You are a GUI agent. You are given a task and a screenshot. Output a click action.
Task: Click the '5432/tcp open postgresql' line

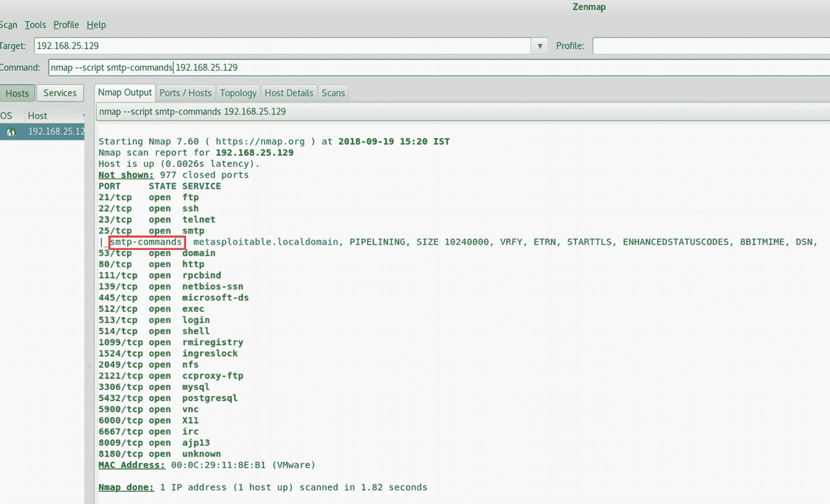(168, 397)
